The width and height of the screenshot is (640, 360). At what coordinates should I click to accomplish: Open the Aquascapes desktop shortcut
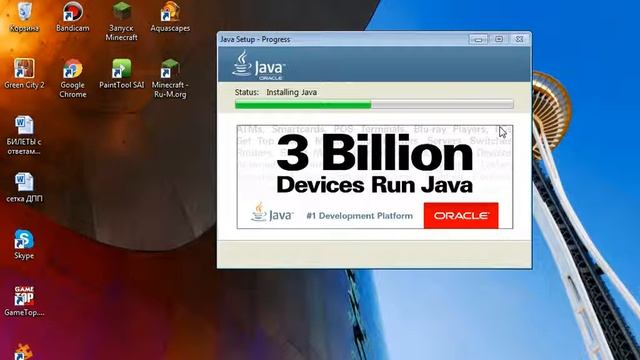pyautogui.click(x=170, y=16)
